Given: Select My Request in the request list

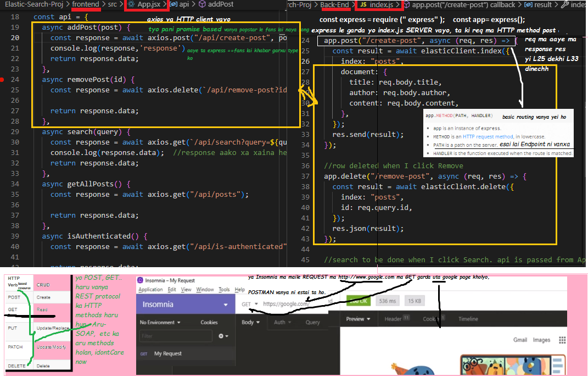Looking at the screenshot, I should [167, 353].
